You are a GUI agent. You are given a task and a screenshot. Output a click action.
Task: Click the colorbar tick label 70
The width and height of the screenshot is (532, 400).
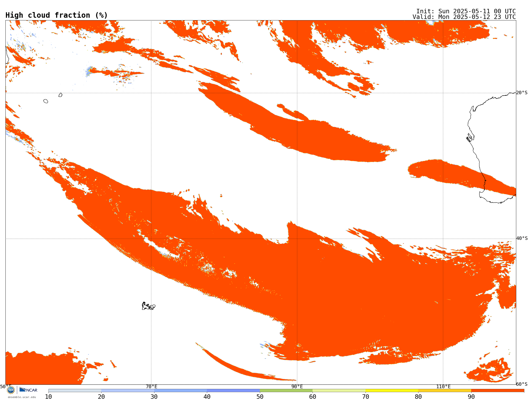click(366, 397)
